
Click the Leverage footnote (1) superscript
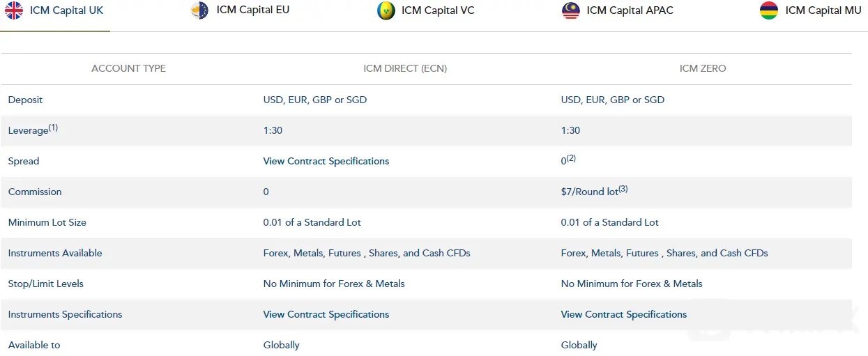point(53,127)
